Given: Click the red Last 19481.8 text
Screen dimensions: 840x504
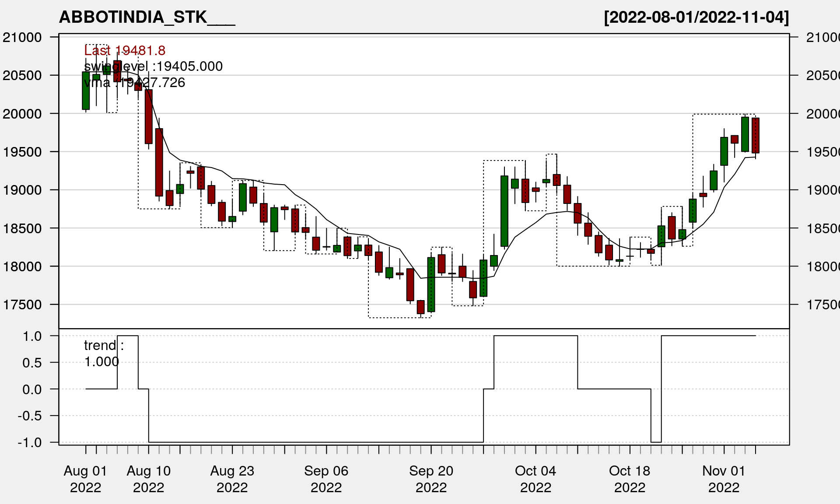Looking at the screenshot, I should point(125,51).
